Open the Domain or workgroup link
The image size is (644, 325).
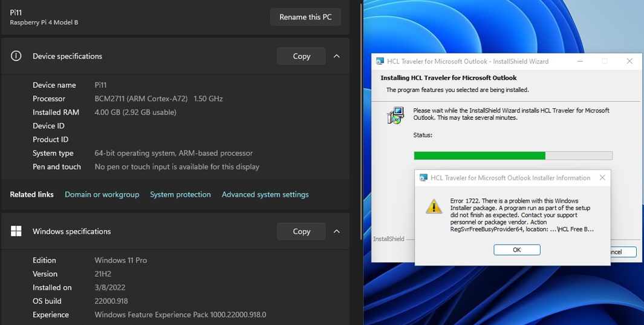click(x=102, y=194)
